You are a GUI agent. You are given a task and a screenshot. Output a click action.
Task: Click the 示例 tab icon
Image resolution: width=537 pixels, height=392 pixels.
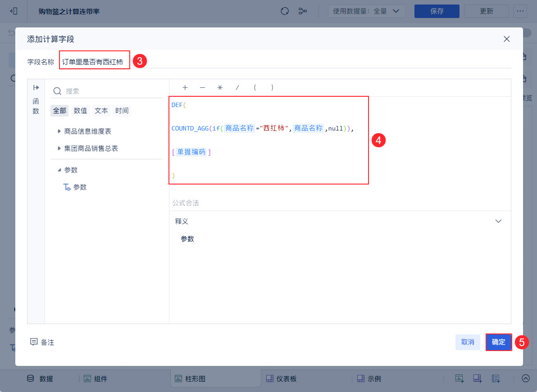point(360,378)
